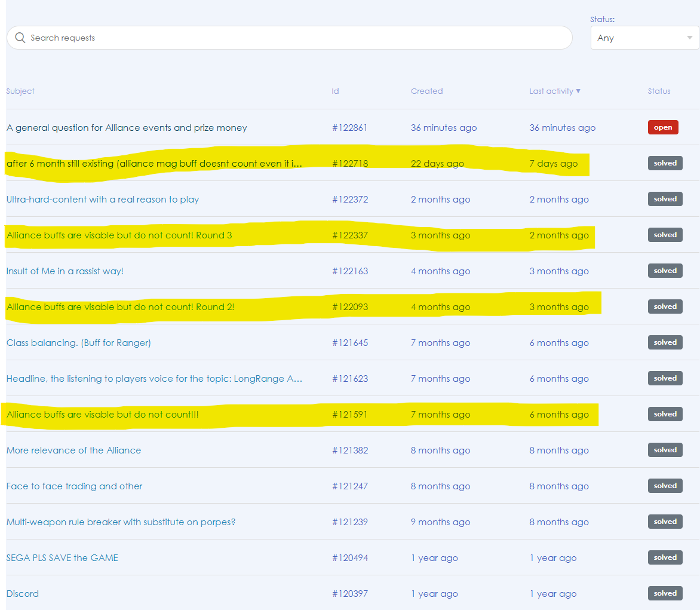
Task: Select request id #121247
Action: [x=349, y=486]
